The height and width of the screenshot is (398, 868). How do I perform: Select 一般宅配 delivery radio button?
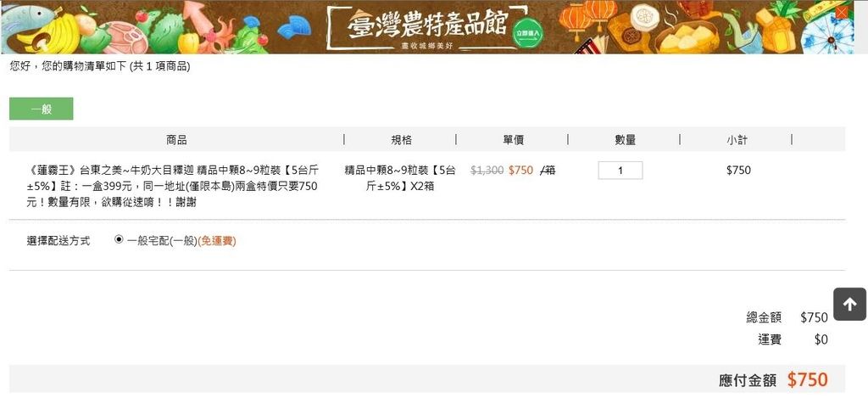click(119, 240)
